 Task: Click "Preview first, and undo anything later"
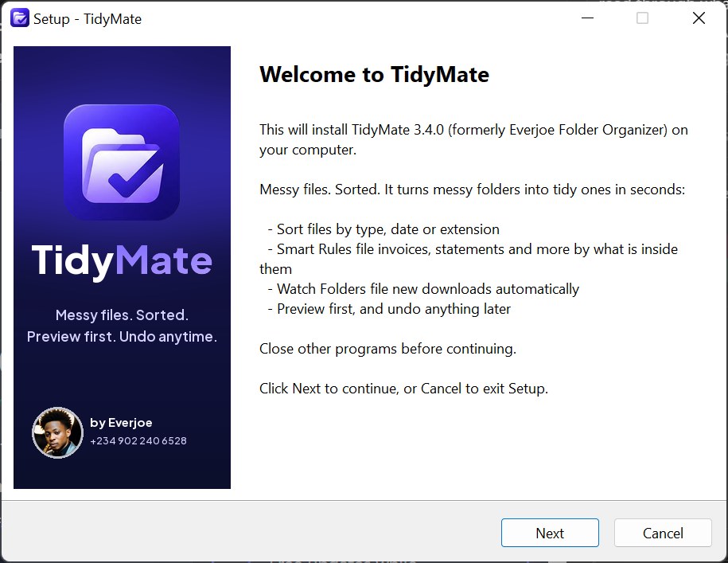point(389,309)
